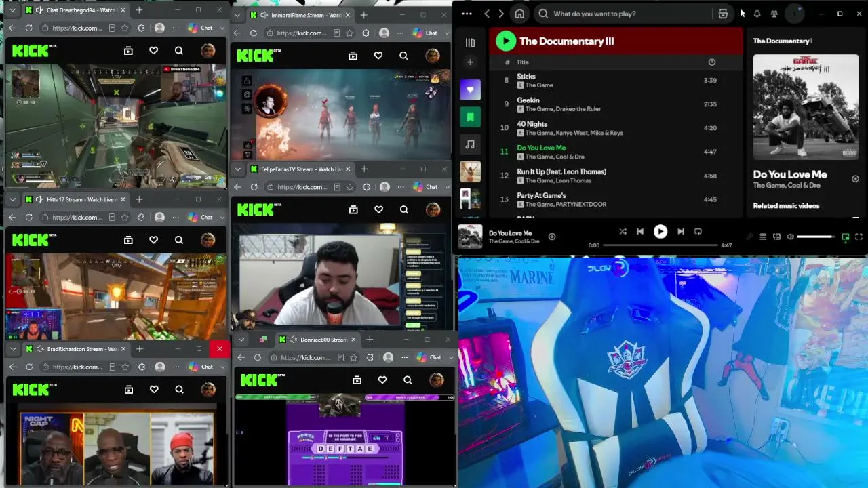Add Do You Love Me to Liked Songs in player bar
This screenshot has width=868, height=488.
point(552,237)
